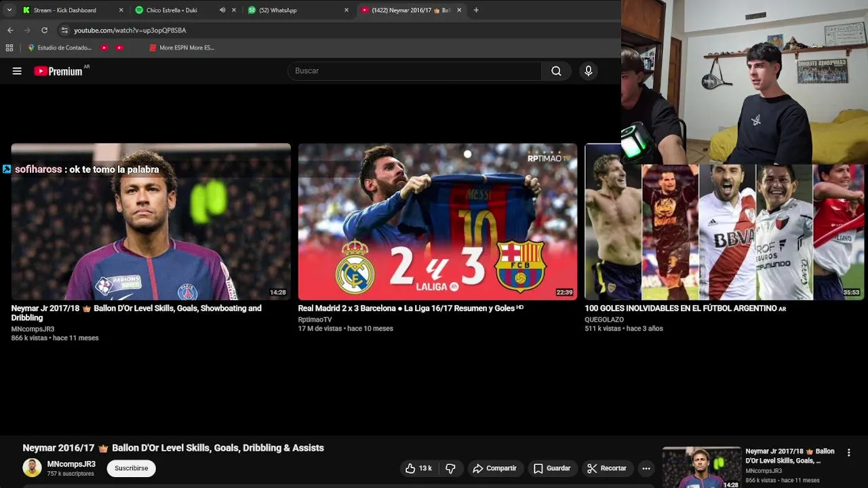Close the Kick Dashboard tab
Screen dimensions: 868x488
pos(121,10)
